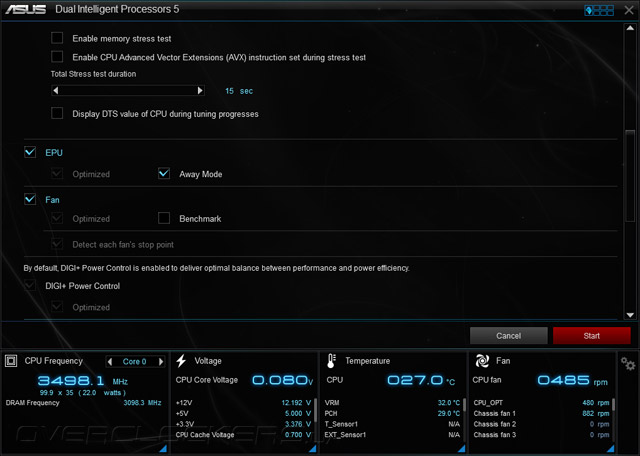The width and height of the screenshot is (640, 456).
Task: Click the ASUS logo
Action: coord(26,9)
